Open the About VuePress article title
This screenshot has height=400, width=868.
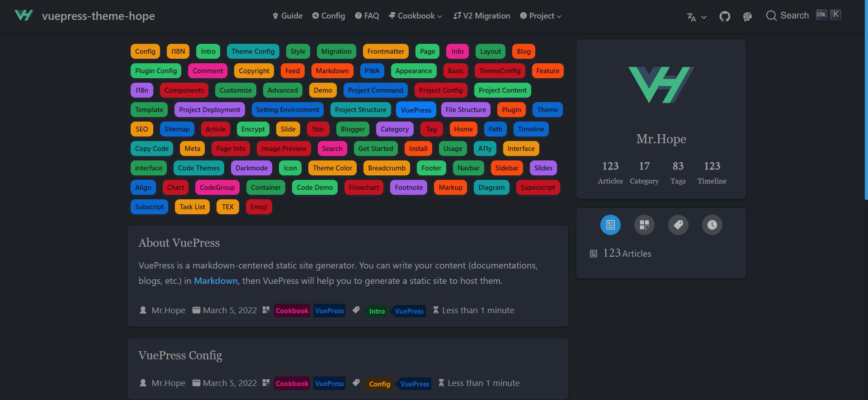[179, 243]
